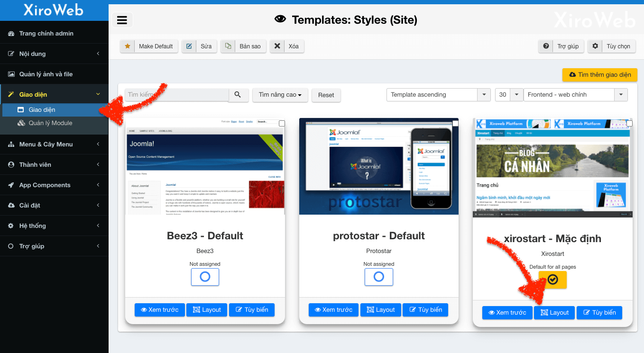Screen dimensions: 644x353
Task: Tick the checkbox on the xirostart card
Action: pos(630,123)
